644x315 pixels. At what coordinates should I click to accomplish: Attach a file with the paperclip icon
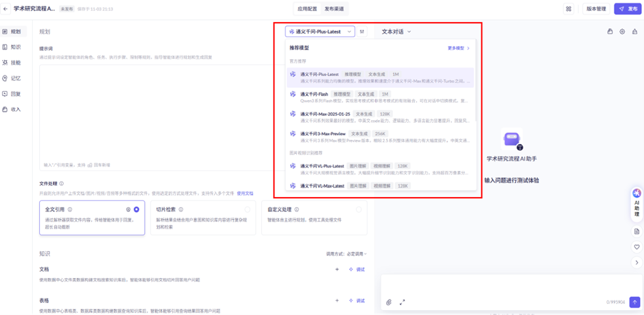click(x=389, y=302)
